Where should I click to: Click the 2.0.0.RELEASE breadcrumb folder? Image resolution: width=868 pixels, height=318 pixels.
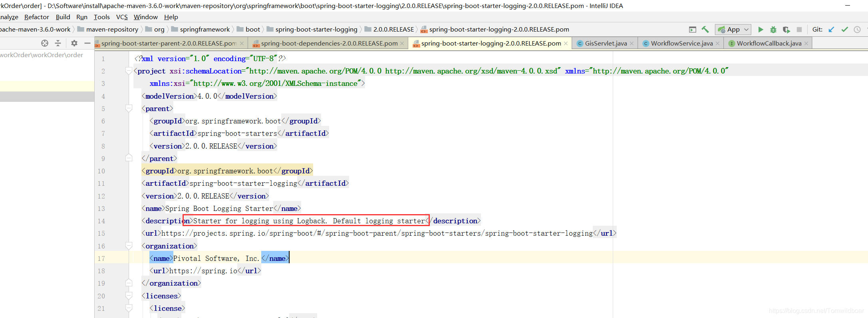pos(389,30)
